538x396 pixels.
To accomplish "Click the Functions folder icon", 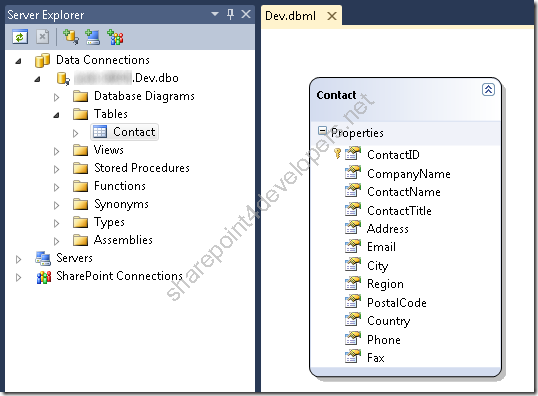I will 81,186.
